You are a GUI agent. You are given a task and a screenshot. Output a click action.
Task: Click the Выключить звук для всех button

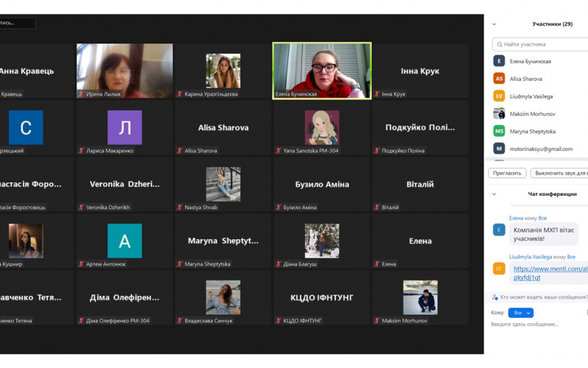point(559,173)
